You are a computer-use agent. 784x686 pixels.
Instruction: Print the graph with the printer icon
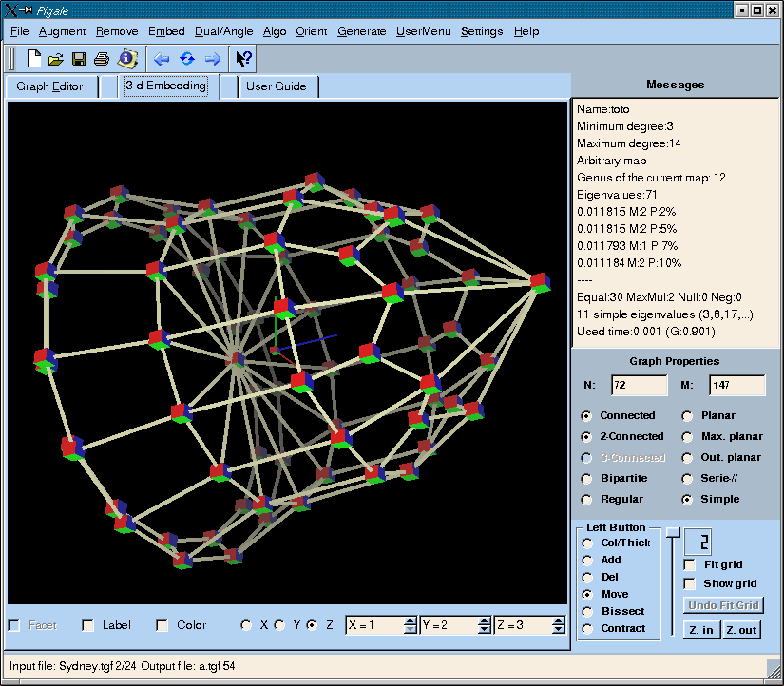[x=102, y=59]
